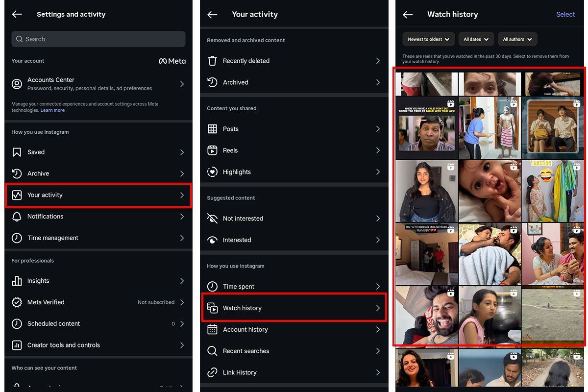Open the All authors dropdown
Screen dimensions: 588x392
[x=517, y=39]
